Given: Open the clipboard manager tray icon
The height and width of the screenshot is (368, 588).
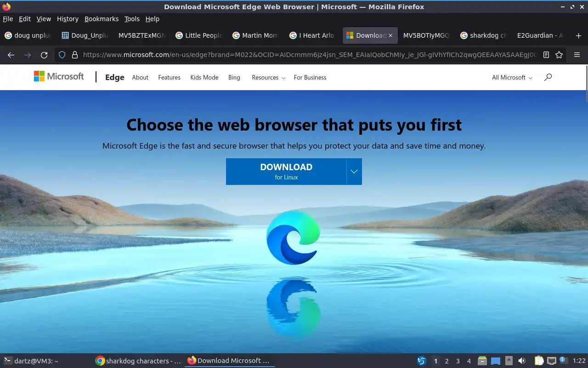Looking at the screenshot, I should tap(539, 361).
